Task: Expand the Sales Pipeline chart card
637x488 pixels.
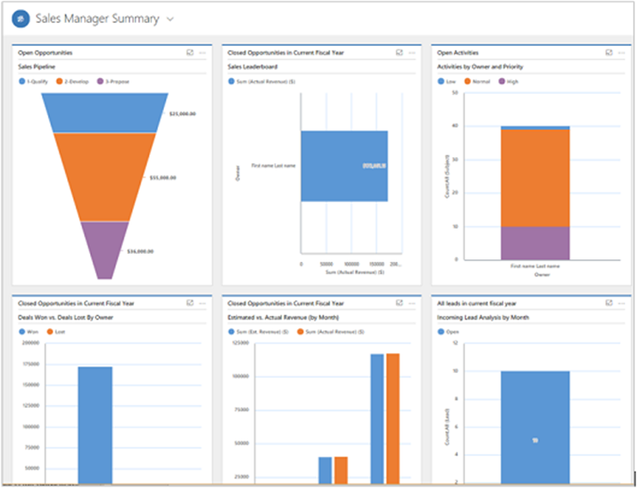Action: [x=190, y=53]
